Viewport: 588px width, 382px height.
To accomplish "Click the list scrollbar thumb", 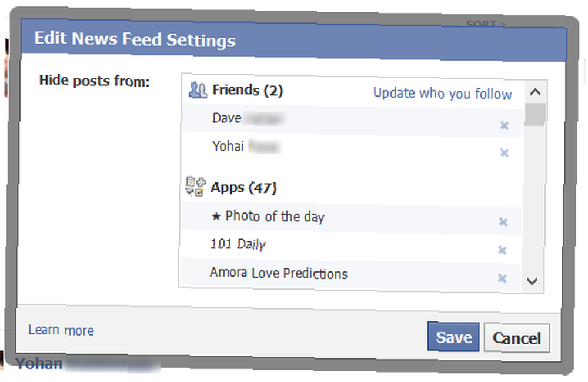I will (x=535, y=114).
